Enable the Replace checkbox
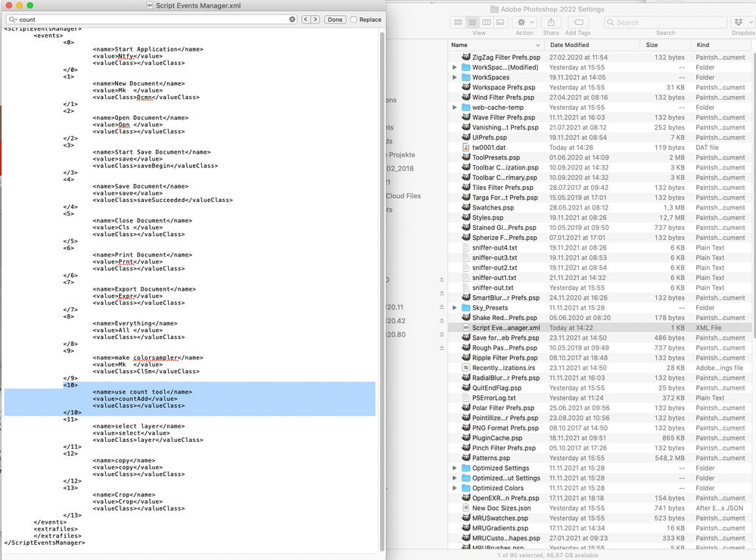 [x=354, y=20]
